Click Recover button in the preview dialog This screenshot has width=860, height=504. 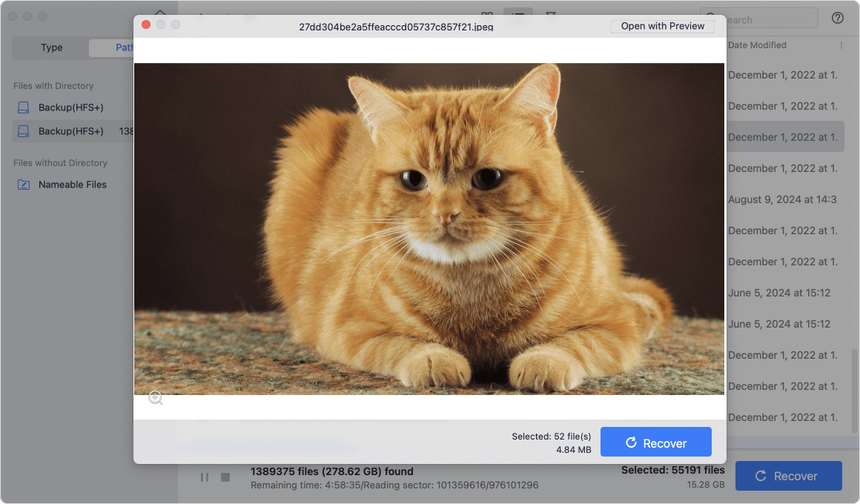coord(655,442)
